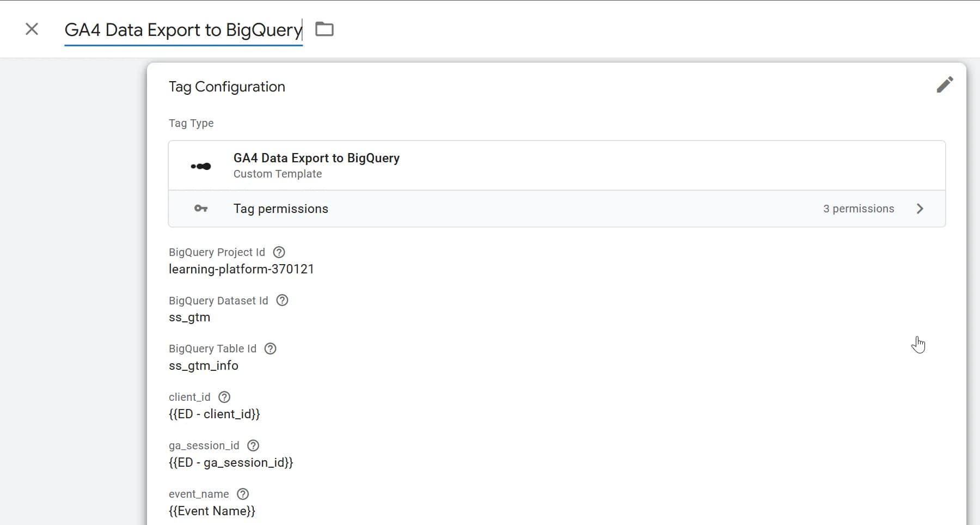Click the tag name field 'GA4 Data Export to BigQuery'
The image size is (980, 525).
click(x=183, y=29)
